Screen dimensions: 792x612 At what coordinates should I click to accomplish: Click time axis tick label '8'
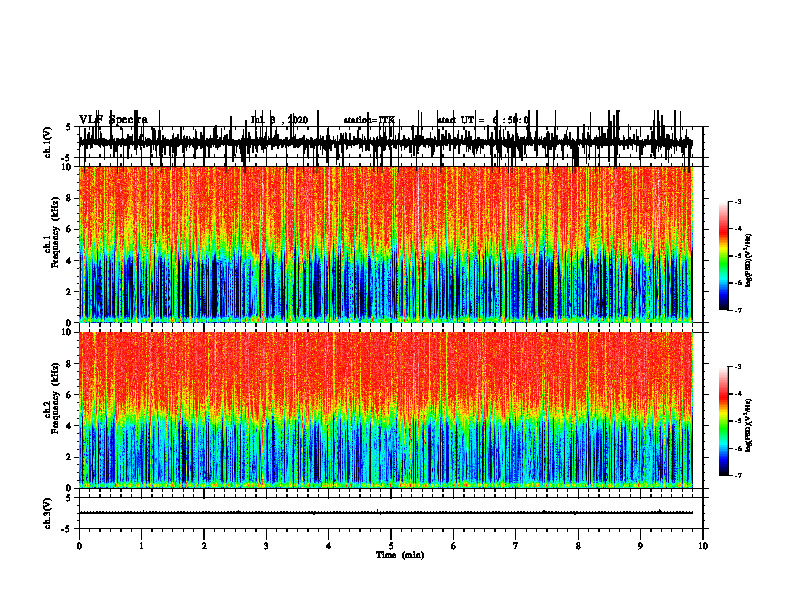point(578,546)
